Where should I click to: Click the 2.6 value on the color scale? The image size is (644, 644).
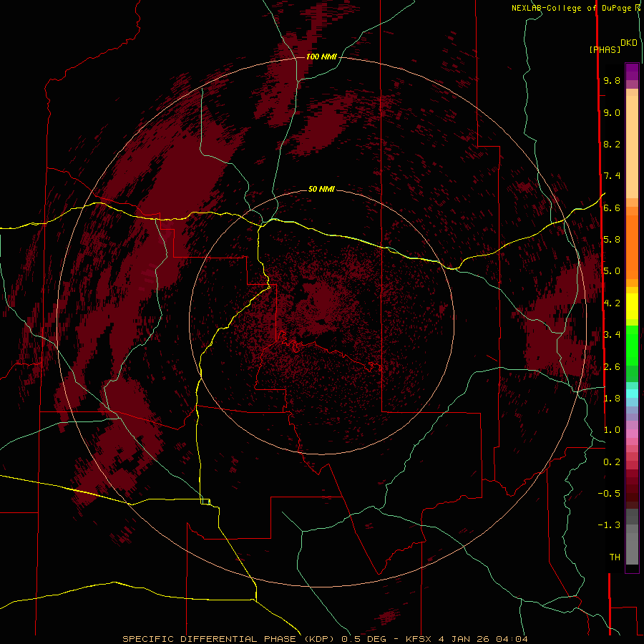tap(612, 367)
